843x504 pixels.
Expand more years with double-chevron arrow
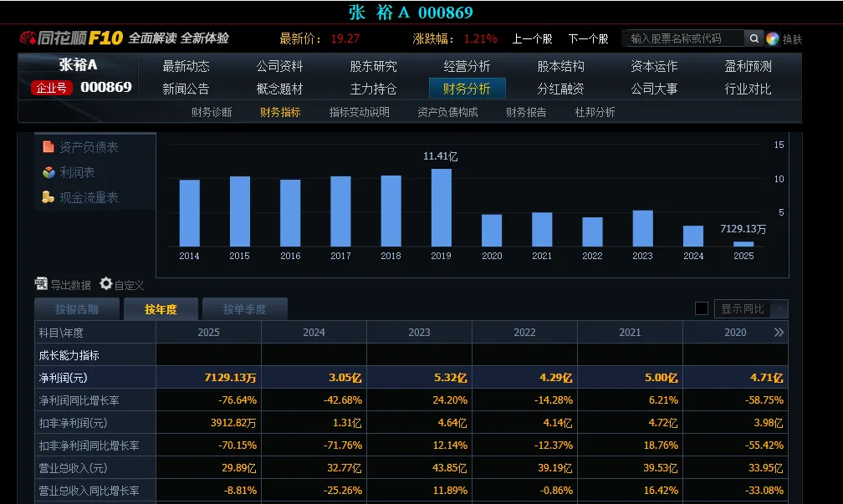pos(779,333)
